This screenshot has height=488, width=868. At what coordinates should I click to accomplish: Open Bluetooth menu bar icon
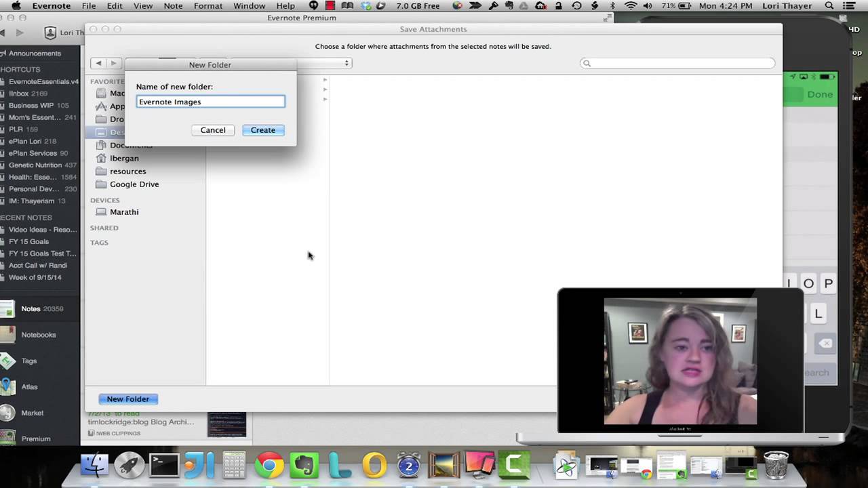pos(613,5)
